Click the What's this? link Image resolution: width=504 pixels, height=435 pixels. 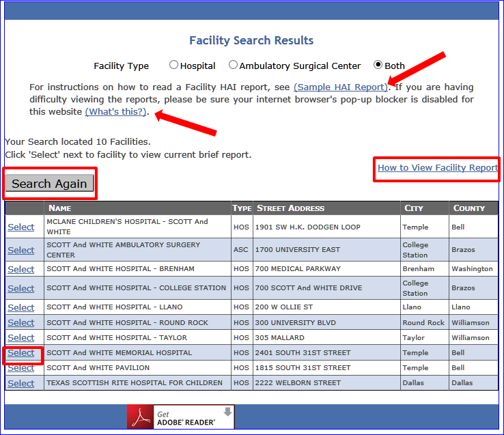pos(115,111)
